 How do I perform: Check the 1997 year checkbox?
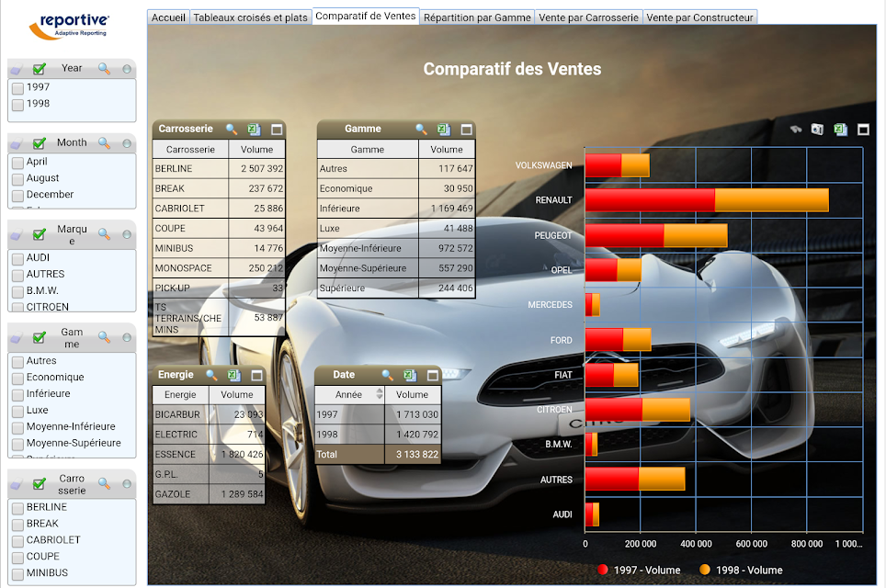(x=17, y=88)
